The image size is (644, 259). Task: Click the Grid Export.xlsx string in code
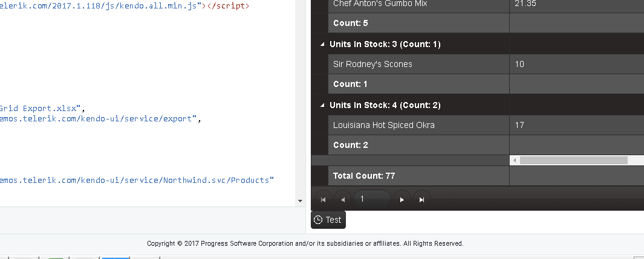pos(38,109)
